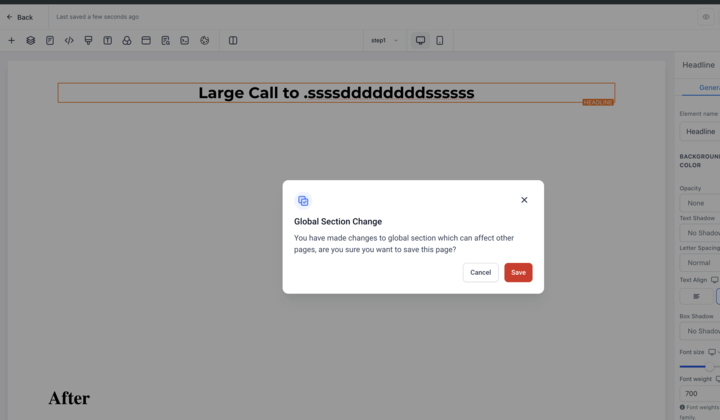The image size is (720, 420).
Task: Click the Global Section Change title
Action: 338,221
